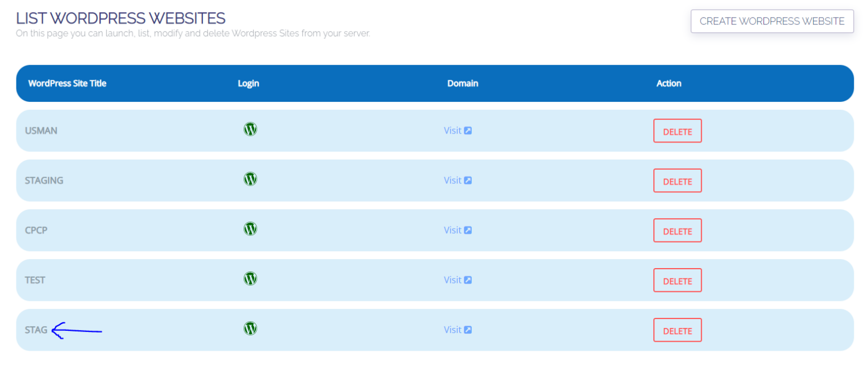
Task: Click external link icon in STAG row
Action: click(x=468, y=330)
